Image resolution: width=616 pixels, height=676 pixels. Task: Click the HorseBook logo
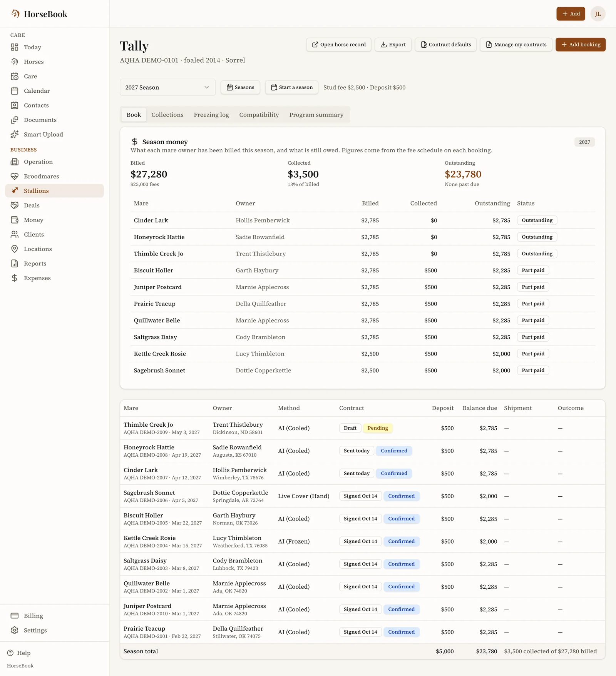(39, 14)
